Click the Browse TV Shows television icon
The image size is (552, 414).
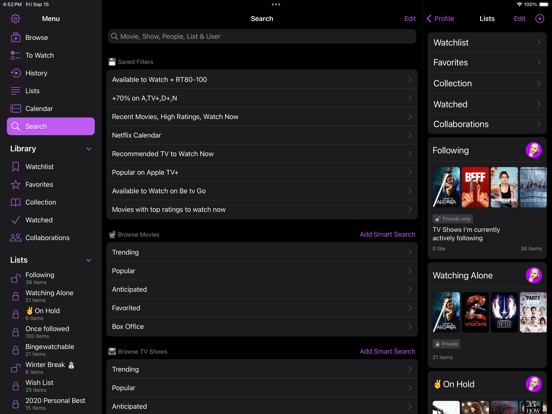(112, 351)
